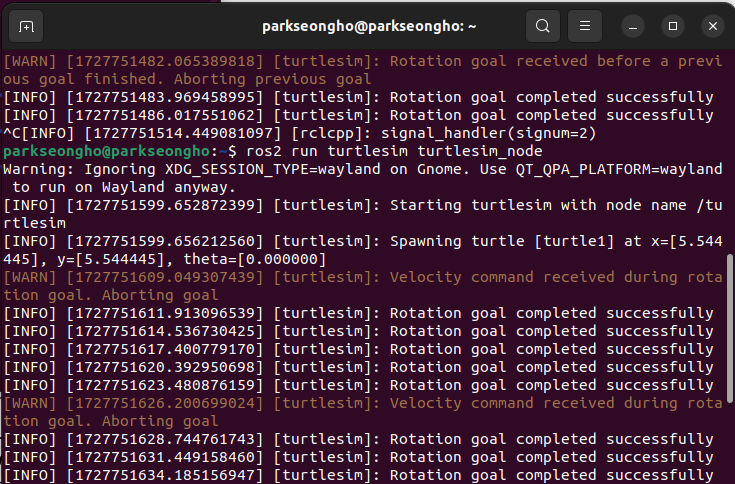
Task: Open the terminal search
Action: tap(542, 26)
